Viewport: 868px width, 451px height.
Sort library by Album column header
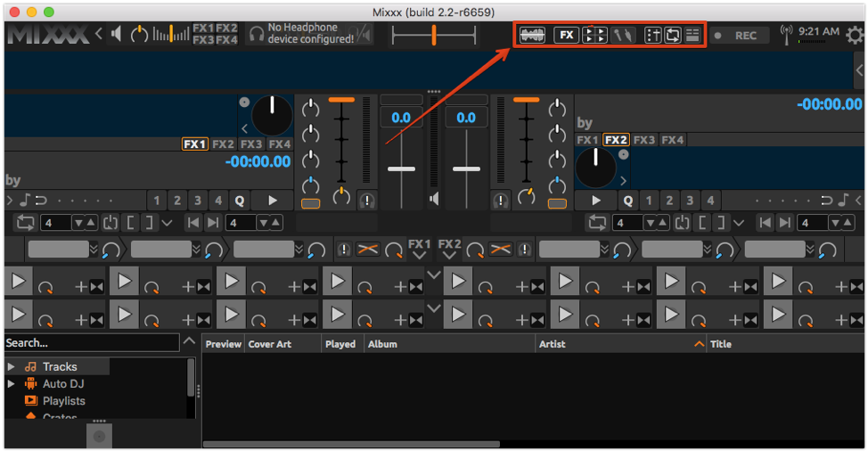point(449,344)
